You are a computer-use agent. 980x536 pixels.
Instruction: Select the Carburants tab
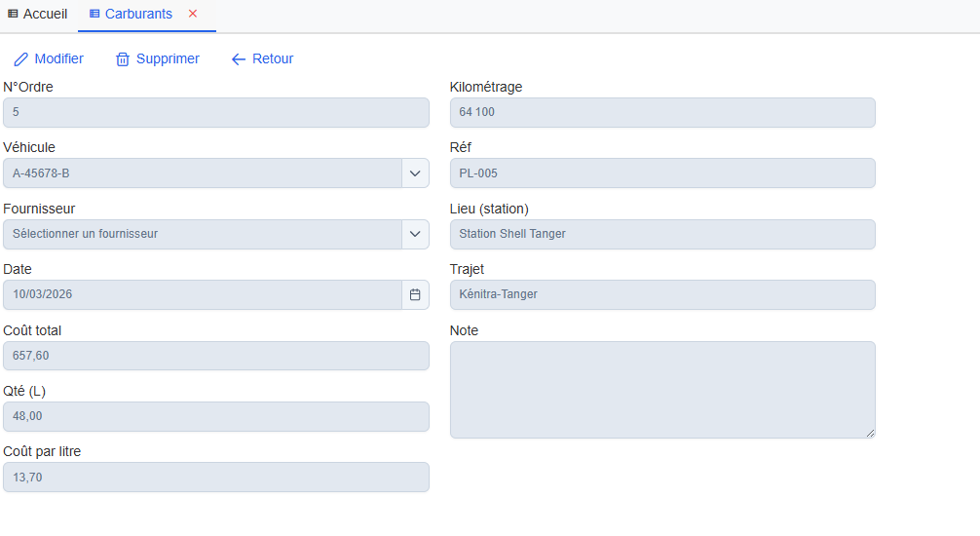click(138, 15)
